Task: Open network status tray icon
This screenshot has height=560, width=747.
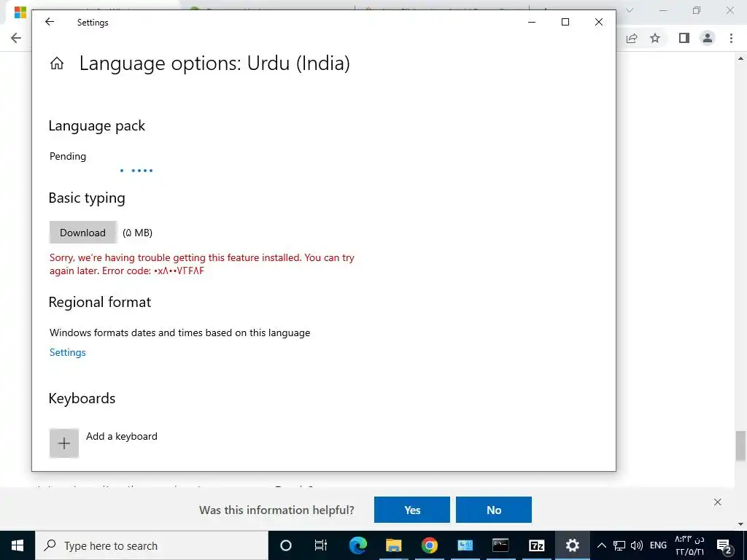Action: tap(619, 545)
